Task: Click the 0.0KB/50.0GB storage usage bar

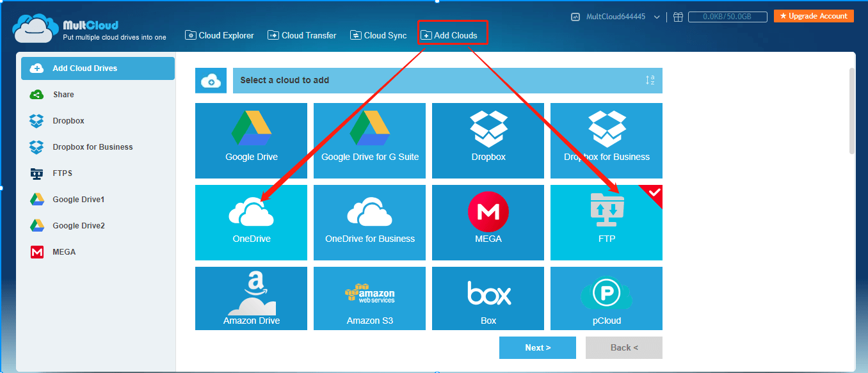Action: coord(727,17)
